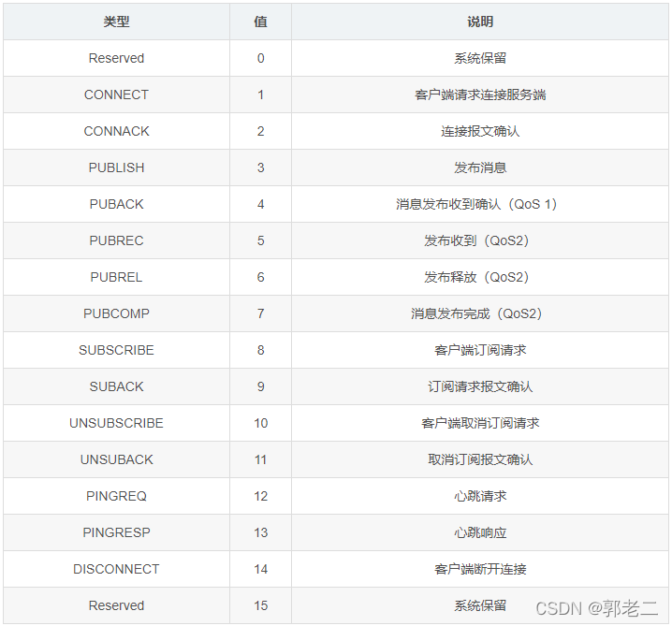Click the value 4 cell
The height and width of the screenshot is (626, 672).
[x=260, y=204]
